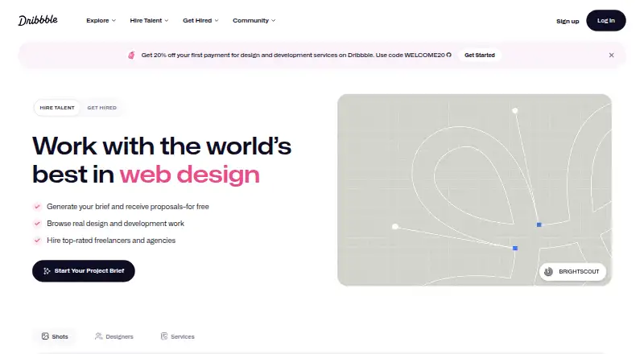The width and height of the screenshot is (644, 354).
Task: Click the Dribbble logo
Action: click(38, 20)
